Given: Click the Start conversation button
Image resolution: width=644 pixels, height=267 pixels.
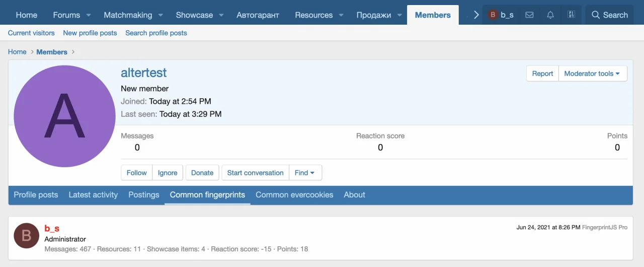Looking at the screenshot, I should click(255, 173).
